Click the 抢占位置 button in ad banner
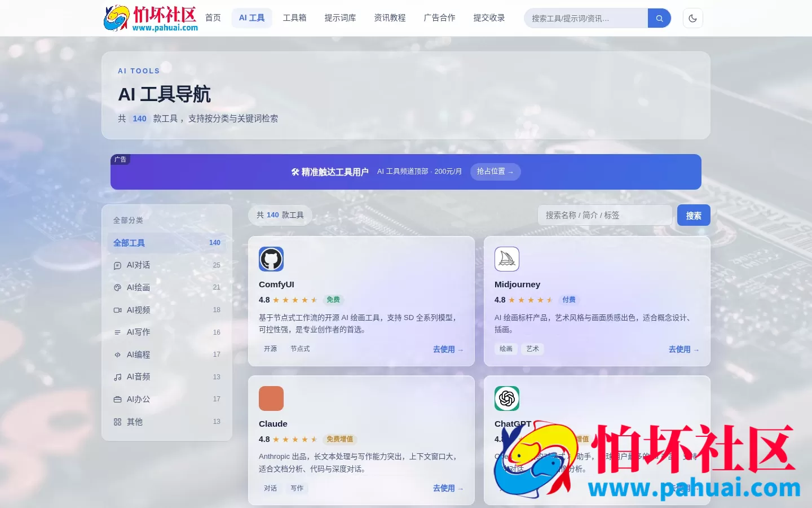The image size is (812, 508). (495, 172)
